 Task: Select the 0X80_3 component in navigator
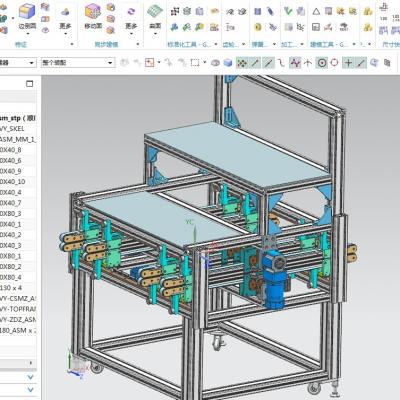tap(11, 213)
